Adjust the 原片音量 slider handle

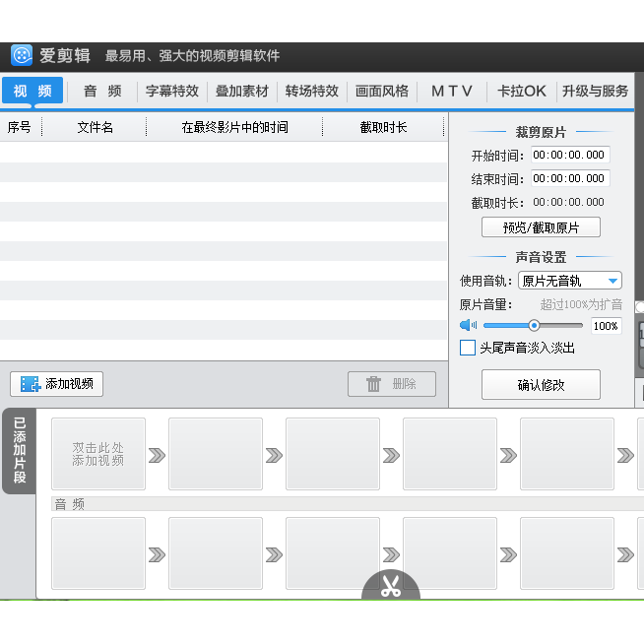point(534,325)
